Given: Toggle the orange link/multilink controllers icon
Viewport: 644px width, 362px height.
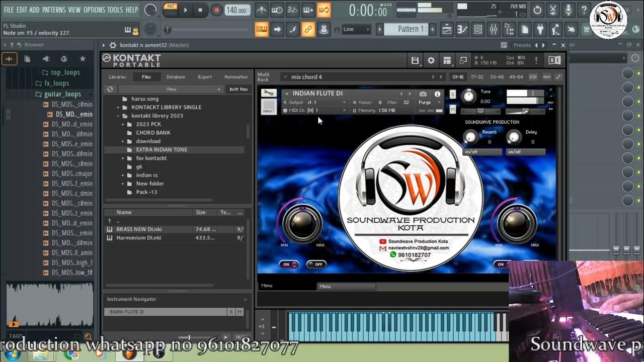Looking at the screenshot, I should [308, 29].
